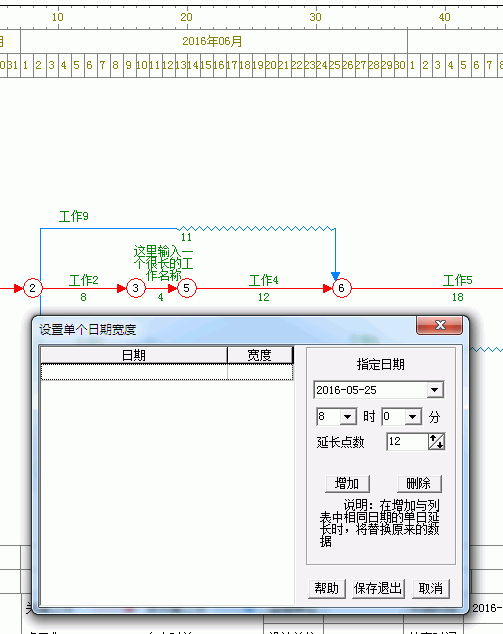Click the 2016年06月 month header in timeline
This screenshot has height=634, width=503.
[x=213, y=41]
